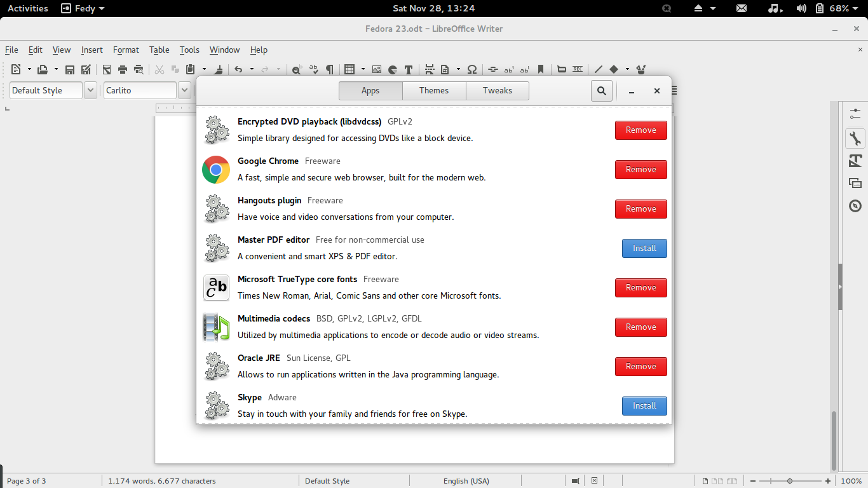Insert an image from the Writer toolbar
This screenshot has height=488, width=868.
(x=377, y=69)
